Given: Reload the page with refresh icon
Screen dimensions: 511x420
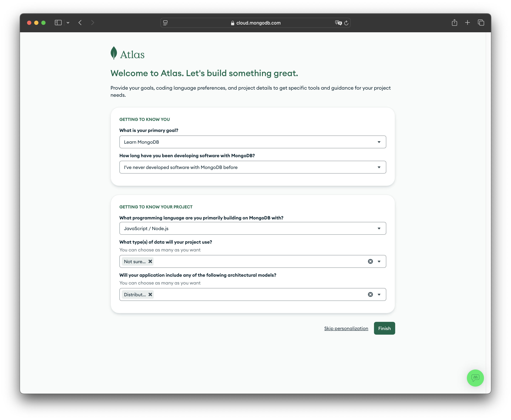Looking at the screenshot, I should pyautogui.click(x=346, y=23).
